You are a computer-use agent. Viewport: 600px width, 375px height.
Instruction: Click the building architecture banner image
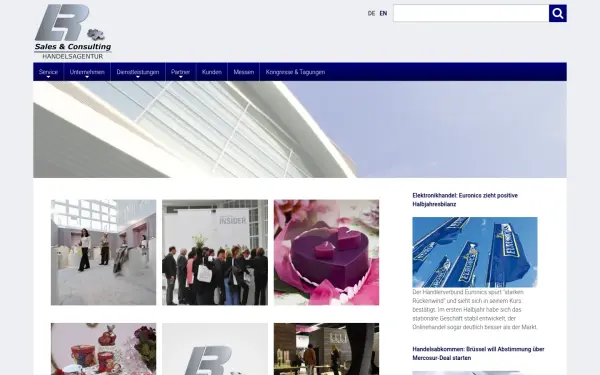300,129
